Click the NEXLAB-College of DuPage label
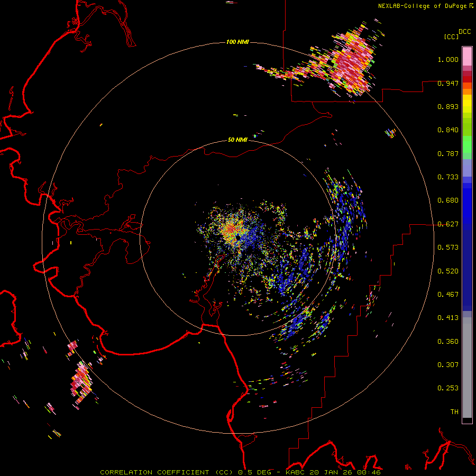Screen dimensions: 476x476 (423, 6)
